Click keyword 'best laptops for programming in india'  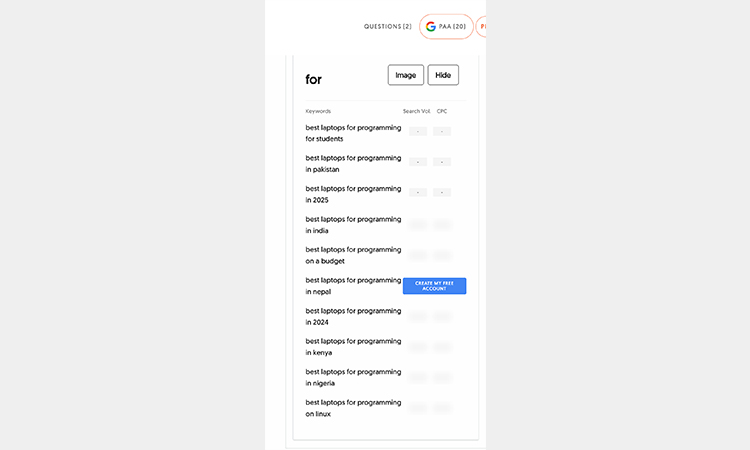click(x=353, y=225)
